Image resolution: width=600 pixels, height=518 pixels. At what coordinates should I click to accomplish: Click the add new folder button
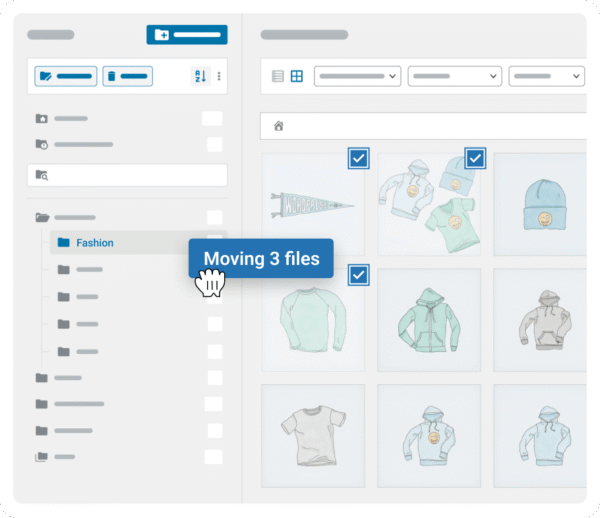187,35
